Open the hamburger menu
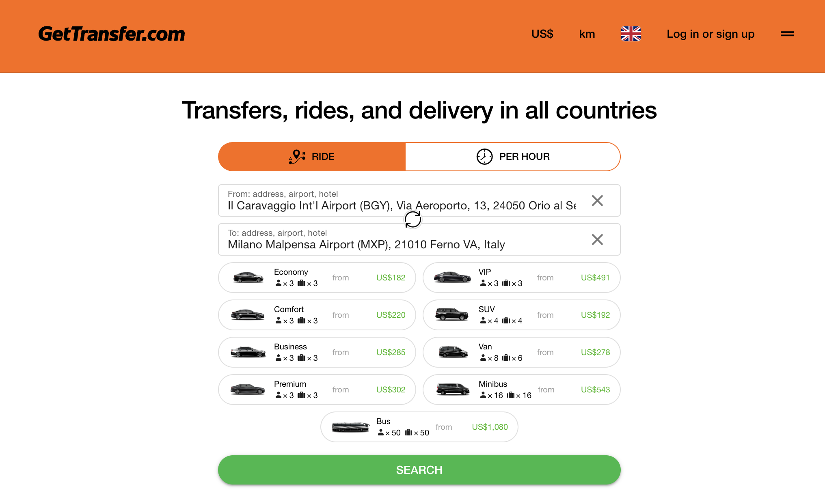 tap(787, 34)
